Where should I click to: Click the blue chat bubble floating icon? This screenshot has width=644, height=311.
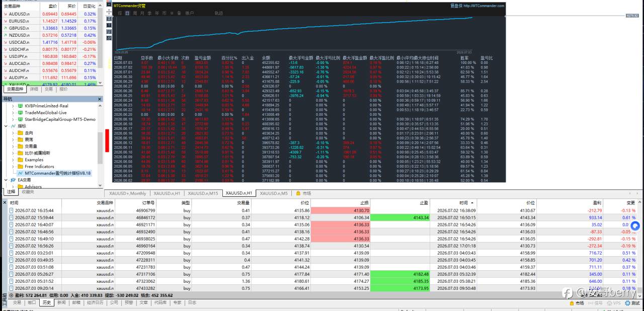(635, 226)
